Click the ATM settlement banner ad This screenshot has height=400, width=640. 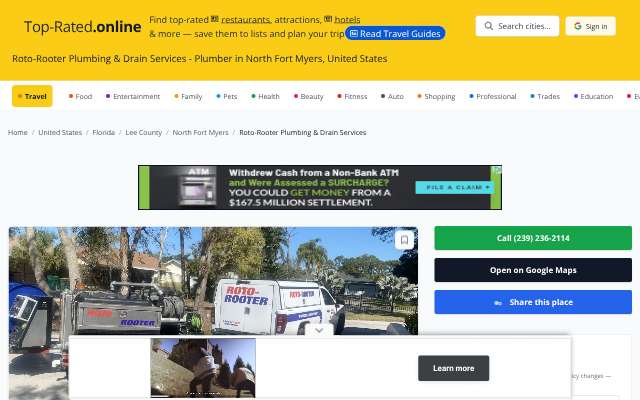[x=320, y=187]
